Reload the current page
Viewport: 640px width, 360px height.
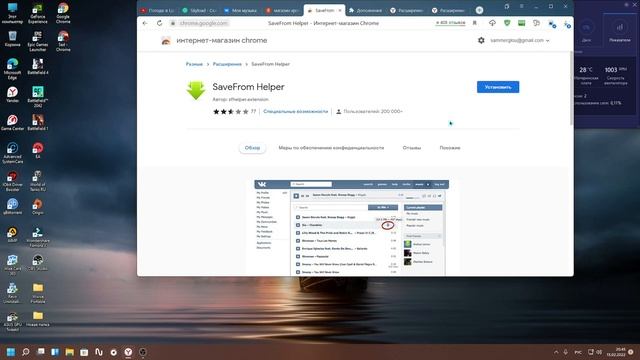point(159,23)
